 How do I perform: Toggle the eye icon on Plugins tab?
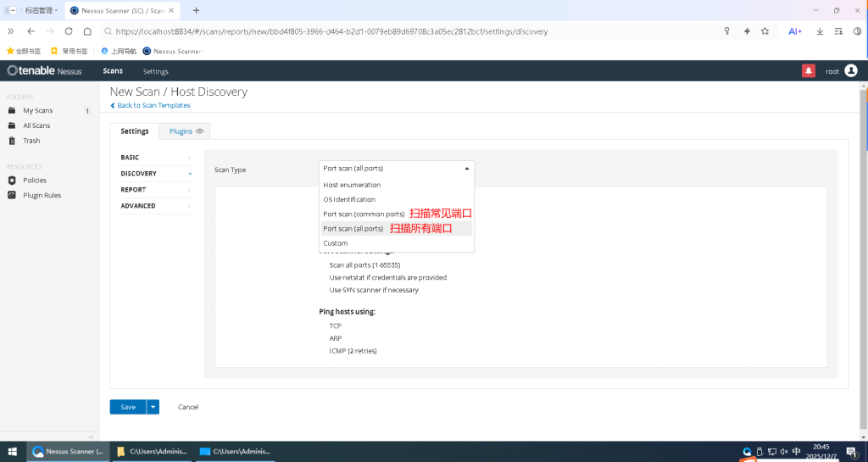200,131
